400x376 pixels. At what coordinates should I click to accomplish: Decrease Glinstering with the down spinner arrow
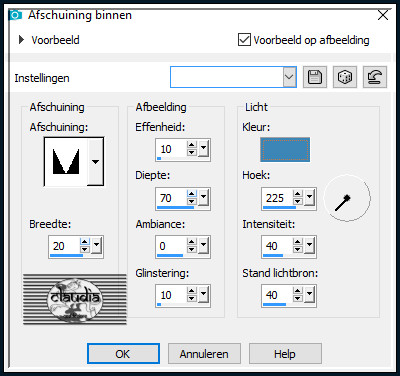pyautogui.click(x=192, y=298)
